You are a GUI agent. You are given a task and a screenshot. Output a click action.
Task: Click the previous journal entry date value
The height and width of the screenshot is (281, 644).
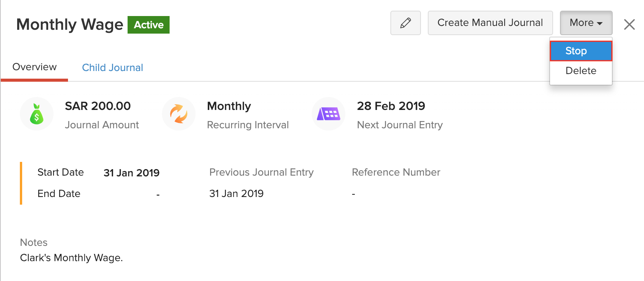tap(236, 194)
